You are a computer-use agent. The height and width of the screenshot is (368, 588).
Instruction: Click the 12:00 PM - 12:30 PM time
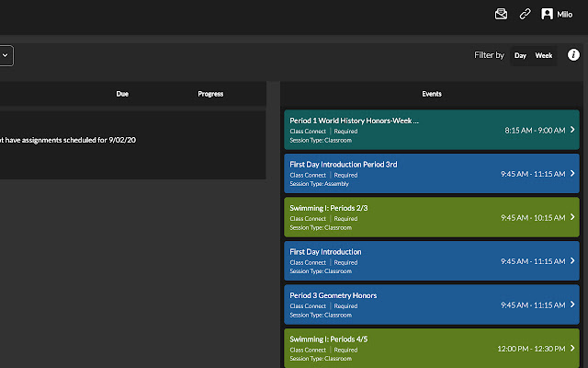click(x=531, y=349)
